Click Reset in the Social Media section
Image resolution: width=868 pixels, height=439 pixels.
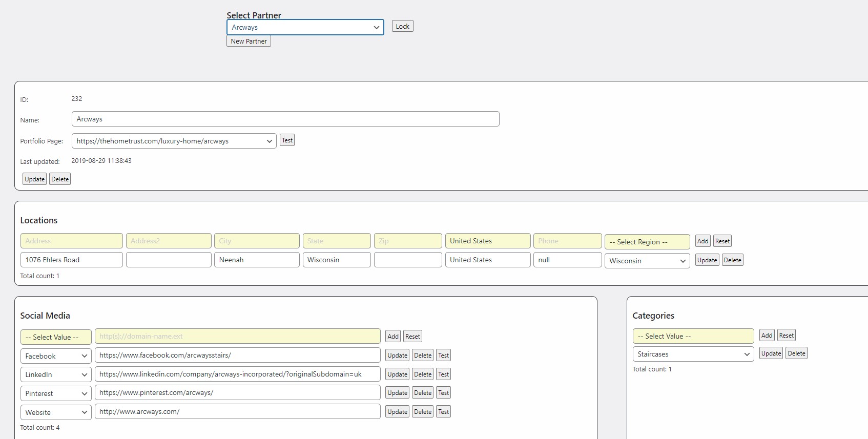(x=412, y=336)
